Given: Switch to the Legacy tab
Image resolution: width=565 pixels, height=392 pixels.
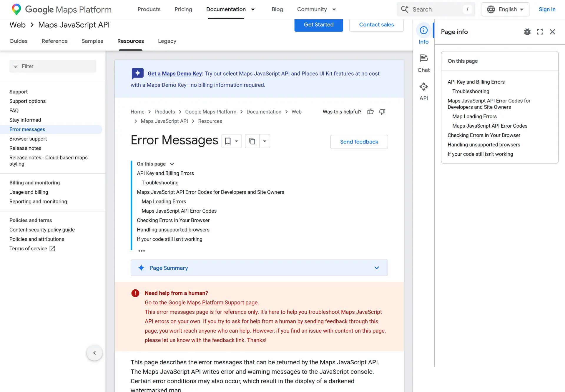Looking at the screenshot, I should pyautogui.click(x=167, y=41).
